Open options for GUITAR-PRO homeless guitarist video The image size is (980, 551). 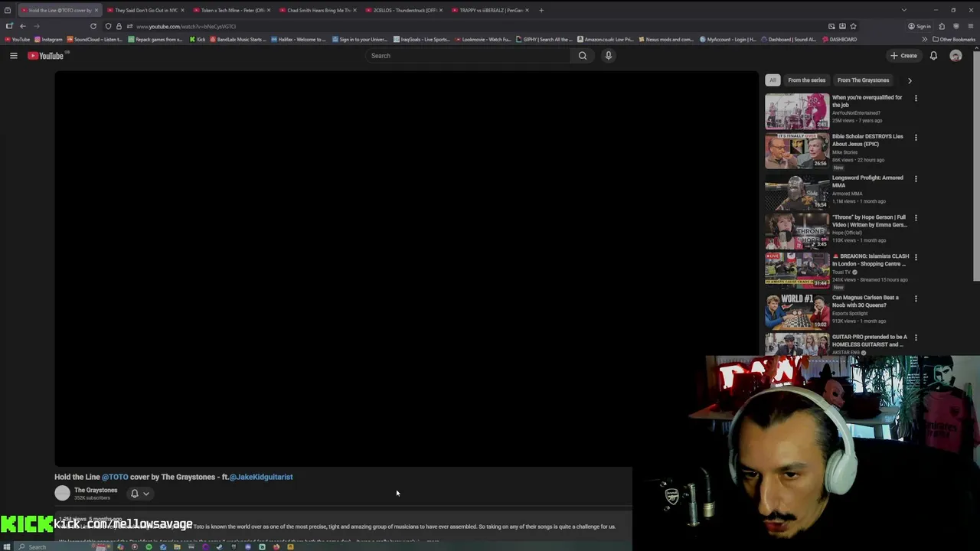point(916,337)
